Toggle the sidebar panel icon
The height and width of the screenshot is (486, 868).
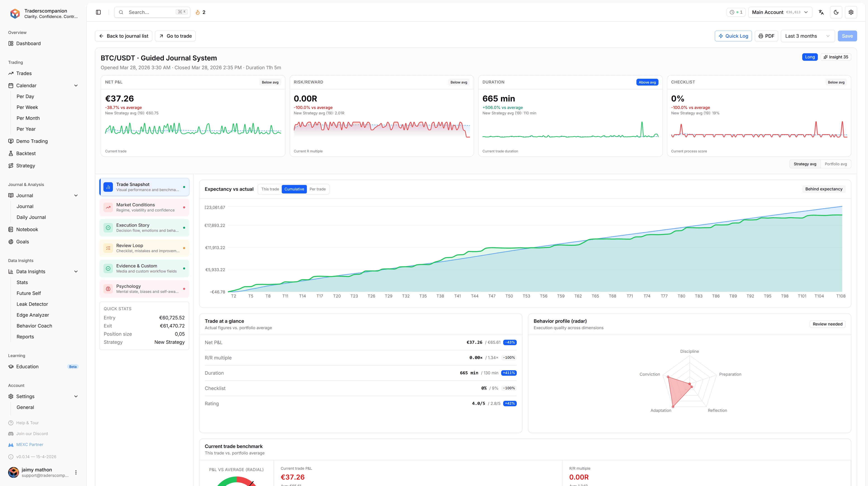click(98, 12)
